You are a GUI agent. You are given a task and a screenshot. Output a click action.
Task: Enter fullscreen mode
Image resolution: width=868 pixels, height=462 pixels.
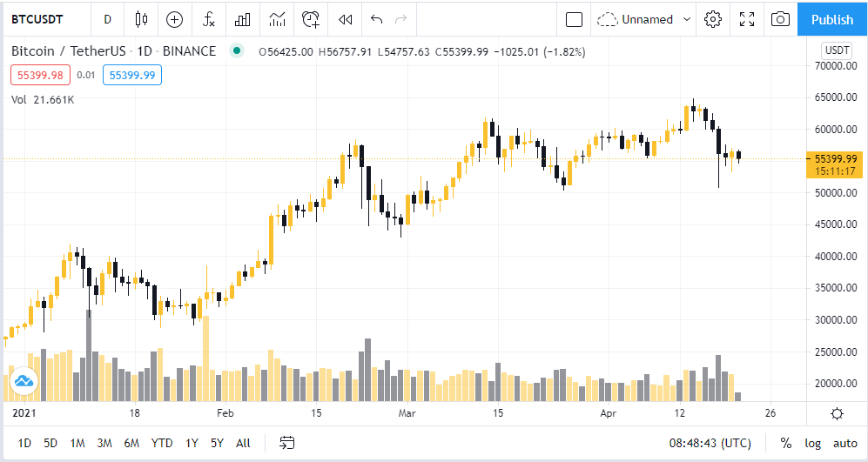coord(747,19)
